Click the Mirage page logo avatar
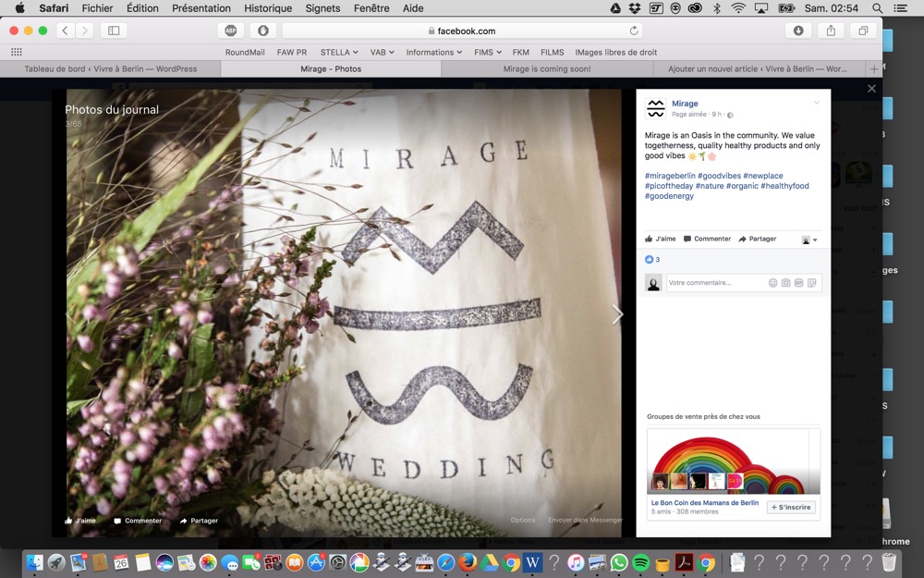 point(656,108)
